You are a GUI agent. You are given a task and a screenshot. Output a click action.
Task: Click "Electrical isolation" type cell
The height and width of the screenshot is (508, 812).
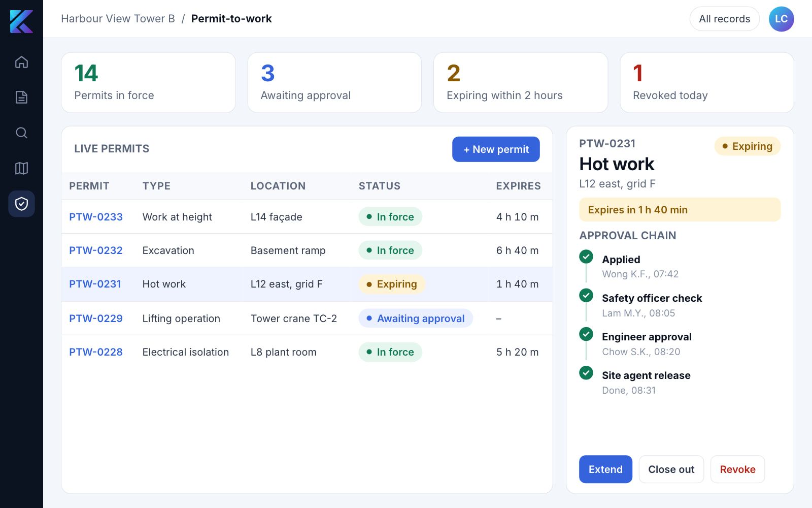click(185, 352)
